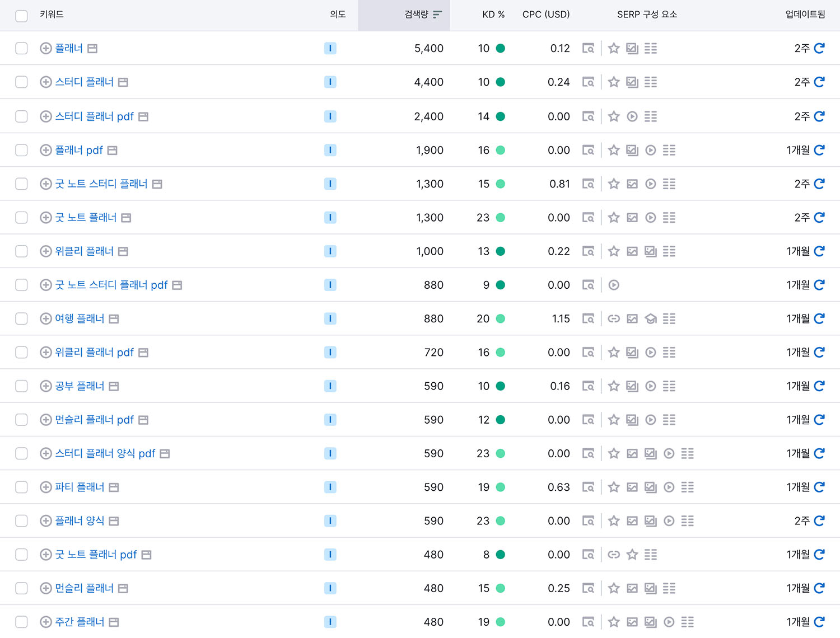Expand the 먼슬리 플래너 pdf plus icon
The image size is (840, 638).
46,420
